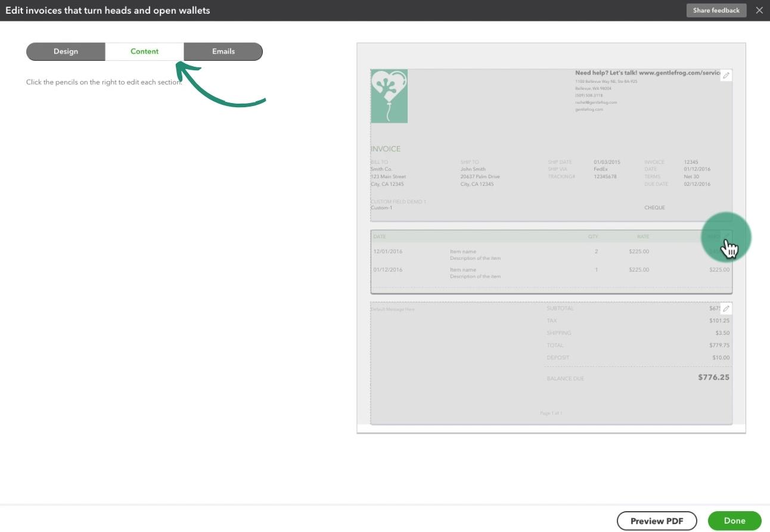Select the 'Page 1 of 1' footer text
Image resolution: width=770 pixels, height=532 pixels.
pyautogui.click(x=551, y=413)
